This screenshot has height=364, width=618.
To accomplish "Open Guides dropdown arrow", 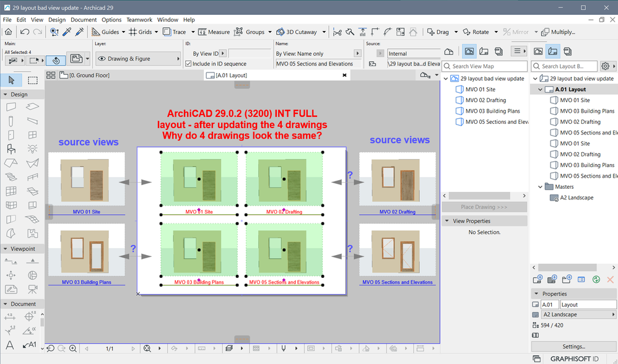I will [x=123, y=32].
